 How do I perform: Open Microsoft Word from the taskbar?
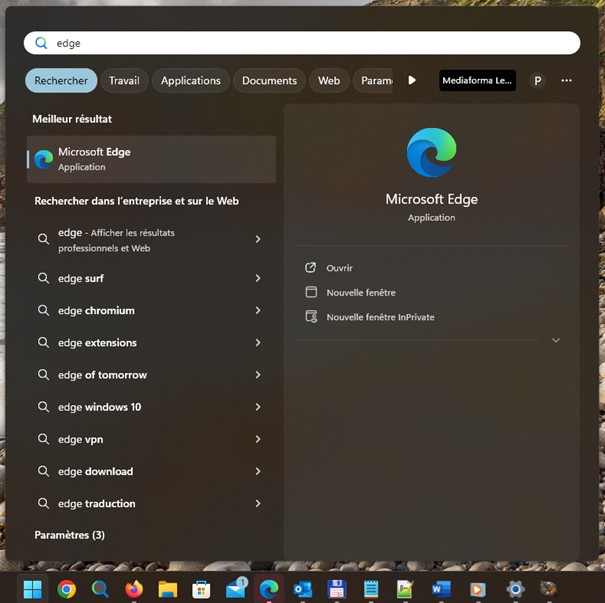441,589
